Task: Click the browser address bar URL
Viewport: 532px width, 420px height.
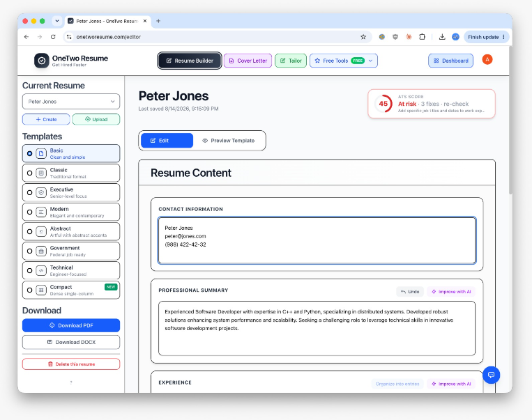Action: click(x=109, y=37)
